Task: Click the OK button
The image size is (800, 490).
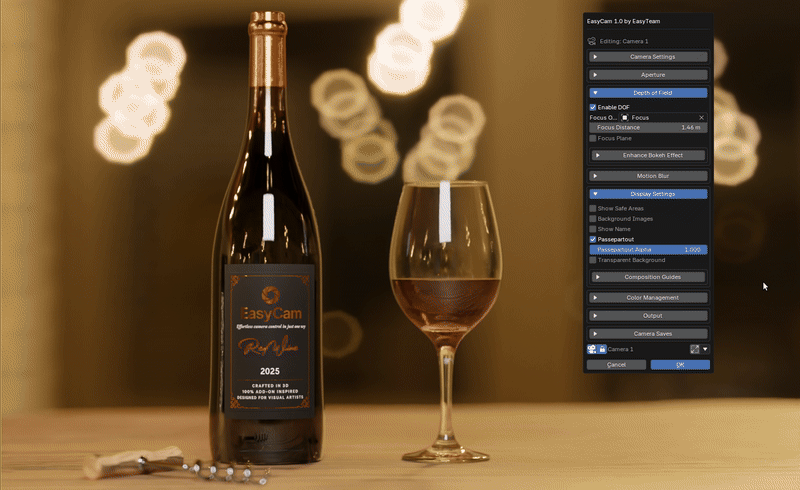Action: click(x=680, y=364)
